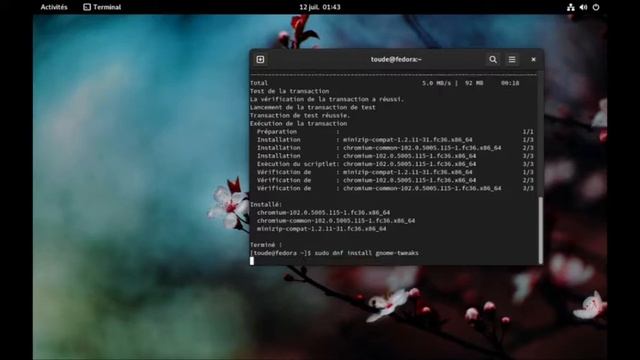
Task: Click 'Transaction de test réussie.' line
Action: [x=300, y=116]
